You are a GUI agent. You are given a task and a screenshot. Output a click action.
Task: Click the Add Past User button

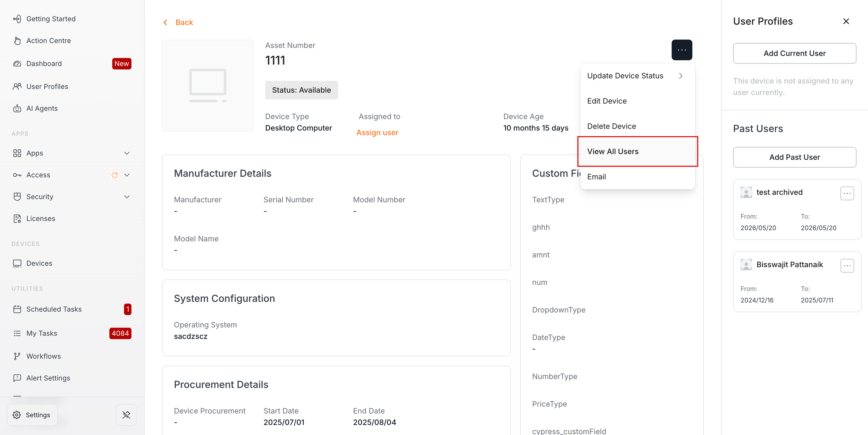pos(795,157)
